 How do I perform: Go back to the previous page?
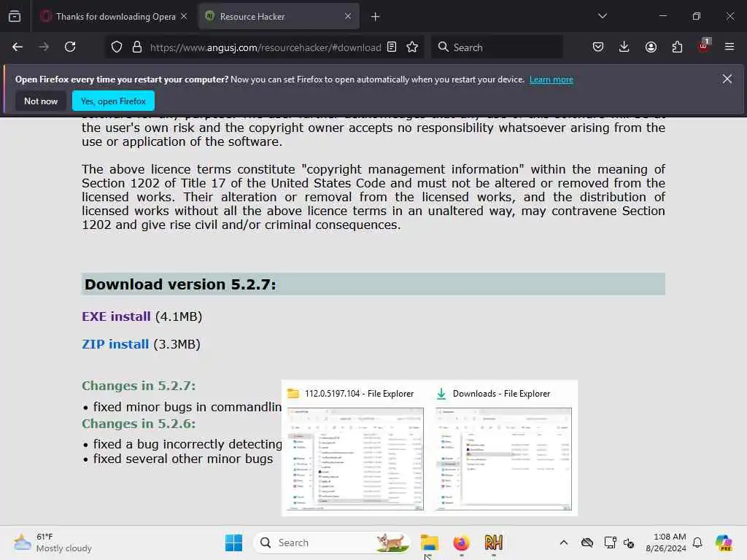click(x=18, y=47)
